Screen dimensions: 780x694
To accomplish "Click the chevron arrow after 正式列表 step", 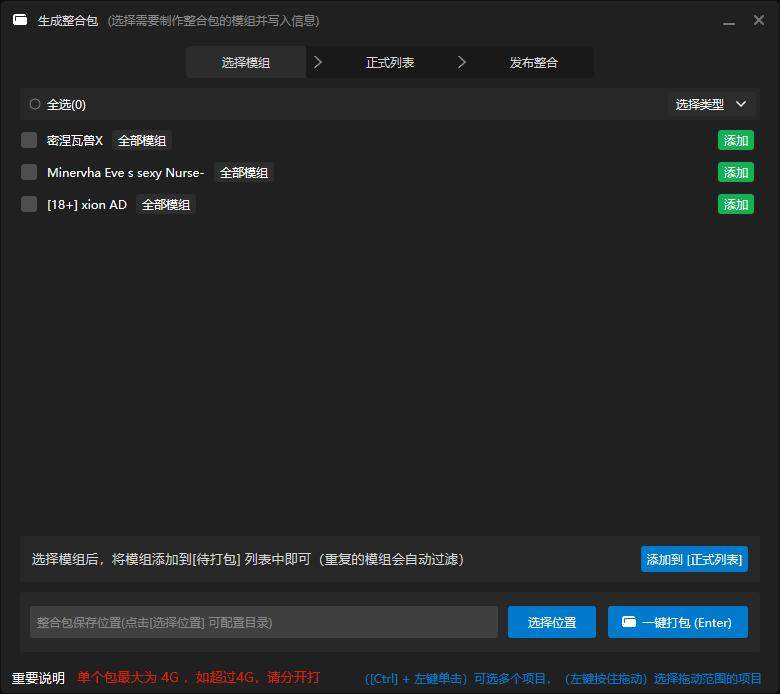I will [462, 62].
